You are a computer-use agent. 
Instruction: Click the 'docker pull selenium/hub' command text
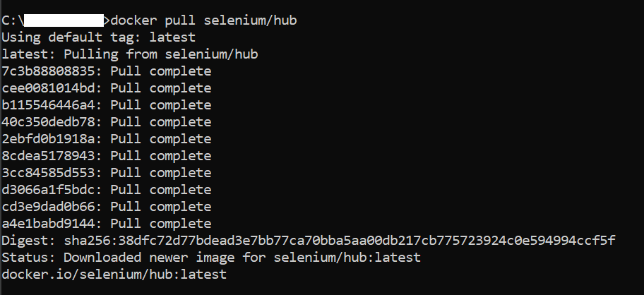pyautogui.click(x=203, y=20)
